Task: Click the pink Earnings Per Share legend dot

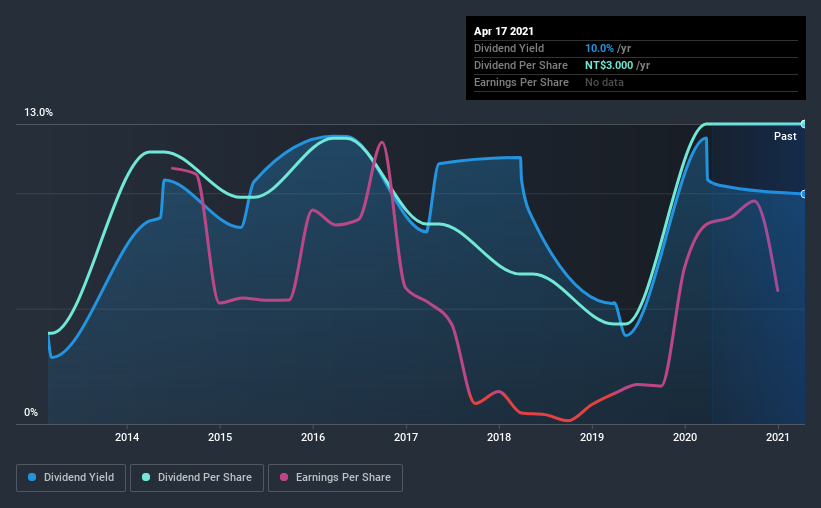Action: coord(284,477)
